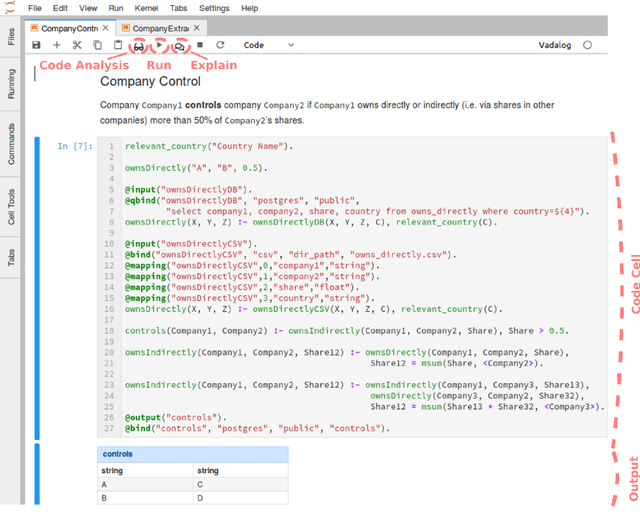Insert a new cell with plus icon
This screenshot has height=526, width=640.
tap(56, 45)
